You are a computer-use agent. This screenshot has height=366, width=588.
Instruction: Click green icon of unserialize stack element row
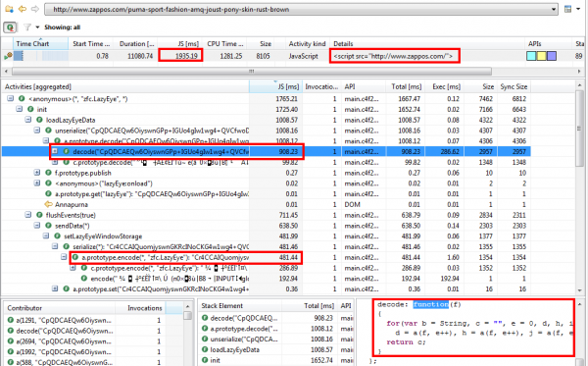(205, 339)
